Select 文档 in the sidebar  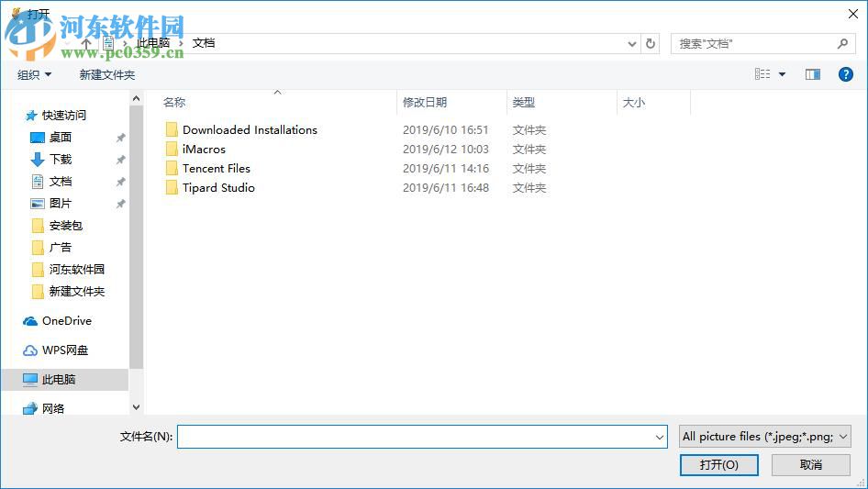[x=60, y=181]
